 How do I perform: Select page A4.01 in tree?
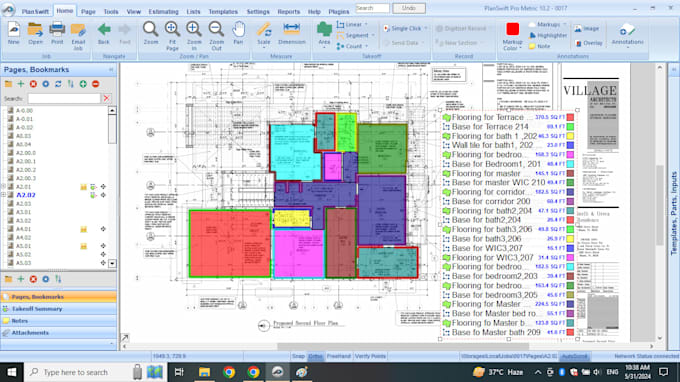(x=23, y=229)
